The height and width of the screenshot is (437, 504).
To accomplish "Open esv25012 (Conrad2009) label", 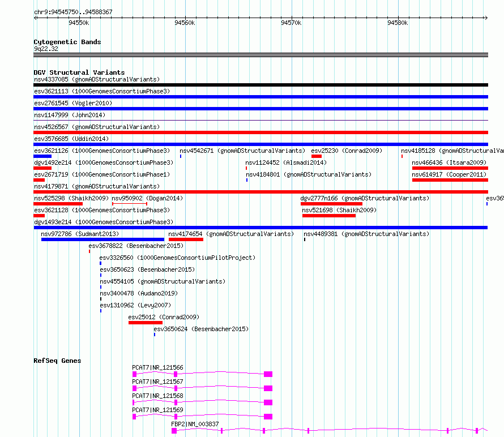I will 164,317.
